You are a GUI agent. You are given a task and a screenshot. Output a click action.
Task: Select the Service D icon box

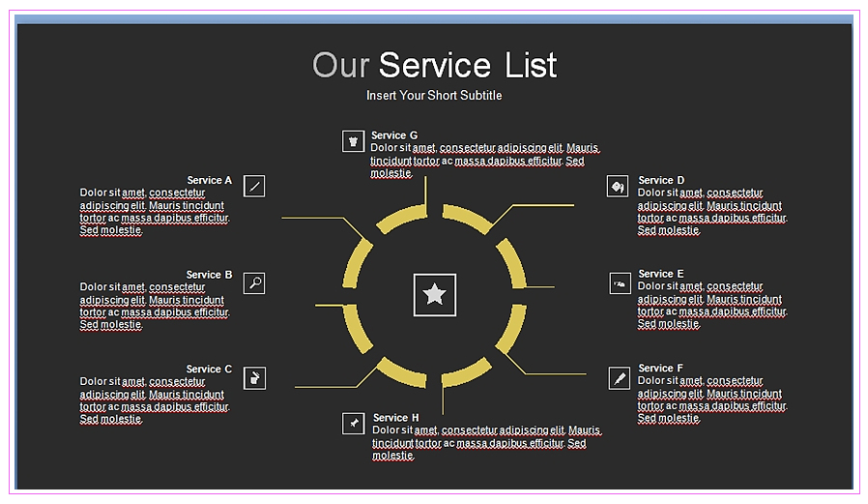pos(618,187)
